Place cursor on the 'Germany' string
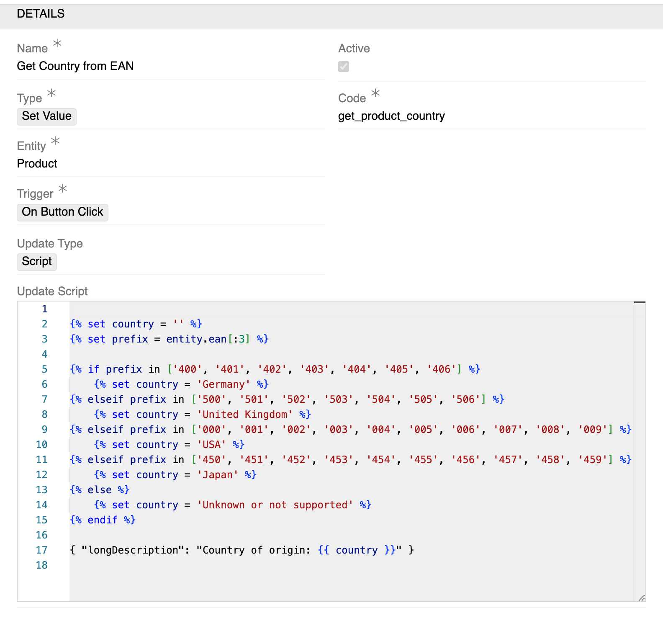 click(224, 384)
